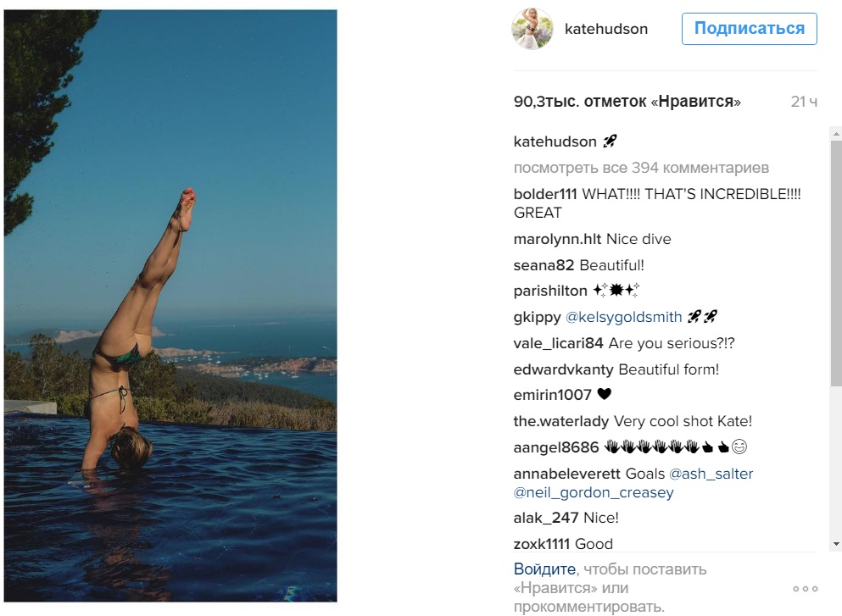
Task: Click the handstand pool post photo
Action: pos(170,306)
